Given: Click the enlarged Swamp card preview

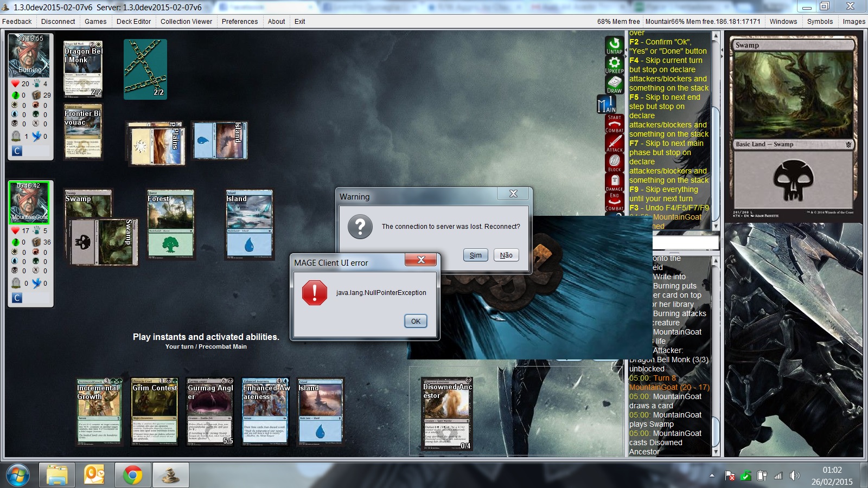Looking at the screenshot, I should pos(794,128).
